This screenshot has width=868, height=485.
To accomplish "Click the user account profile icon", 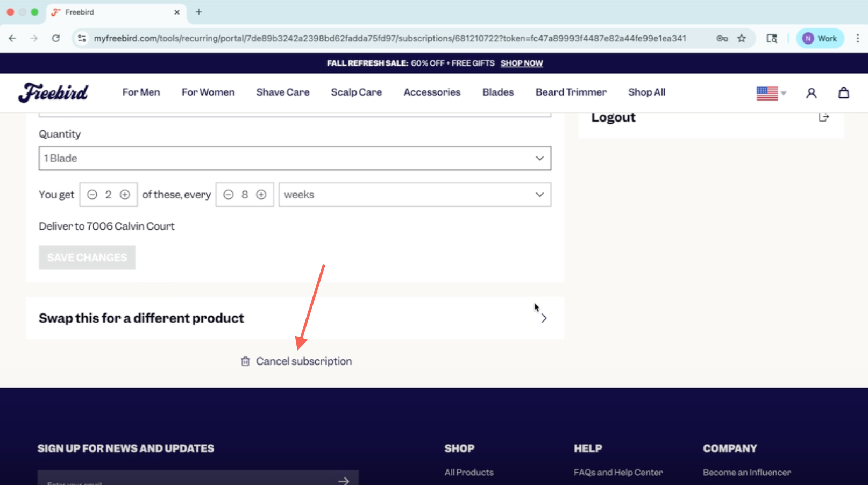I will (811, 93).
